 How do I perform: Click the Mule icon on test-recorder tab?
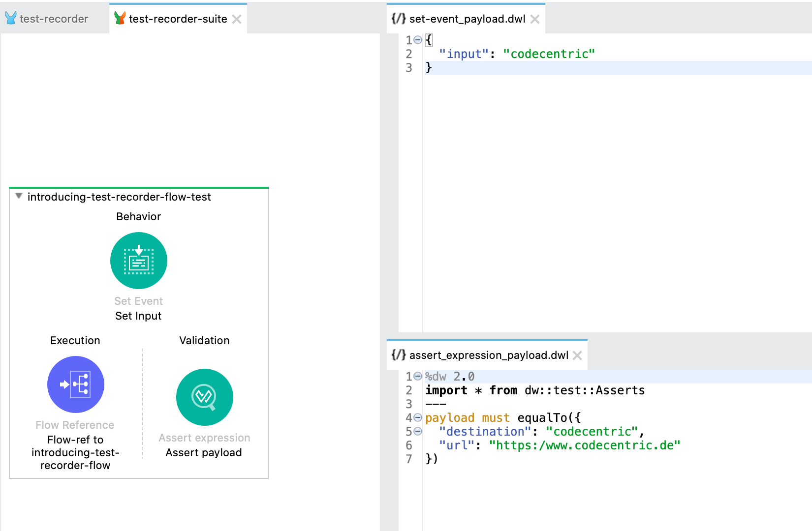coord(11,19)
